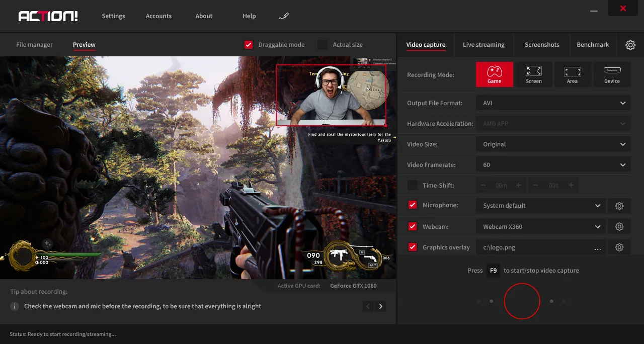Switch to Live streaming tab
644x344 pixels.
click(x=484, y=45)
